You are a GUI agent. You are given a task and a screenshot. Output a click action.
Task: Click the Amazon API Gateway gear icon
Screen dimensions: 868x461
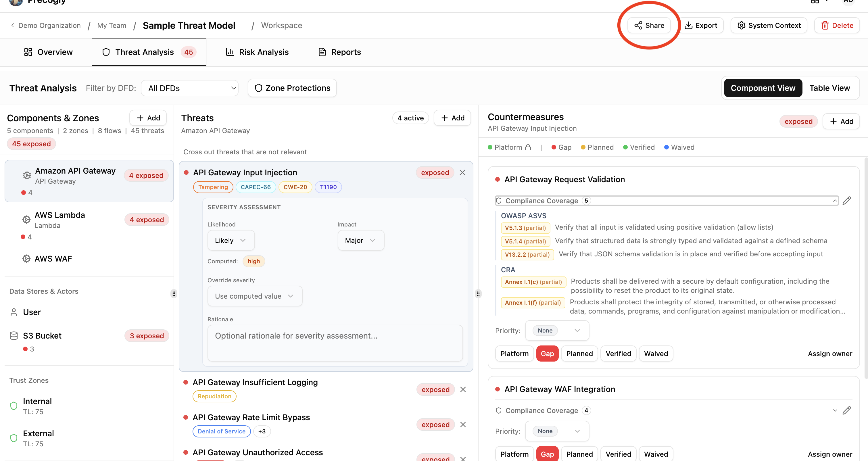(27, 176)
